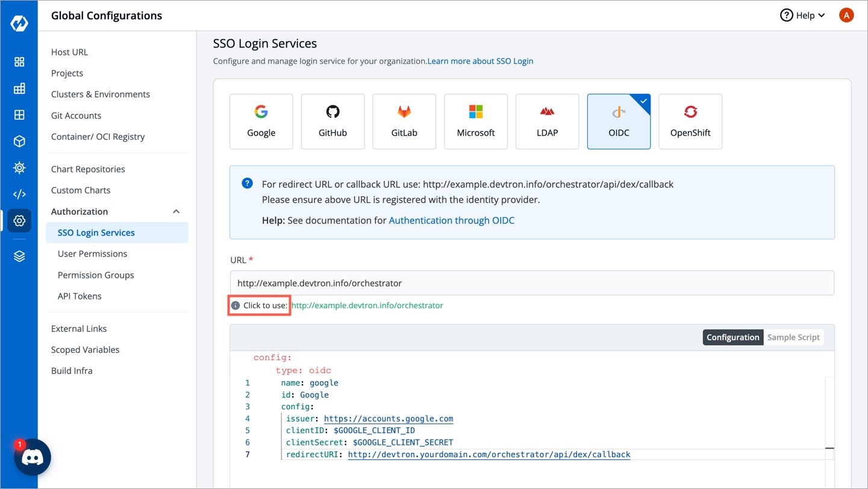Open User Permissions settings page
Image resolution: width=868 pixels, height=489 pixels.
pyautogui.click(x=92, y=254)
